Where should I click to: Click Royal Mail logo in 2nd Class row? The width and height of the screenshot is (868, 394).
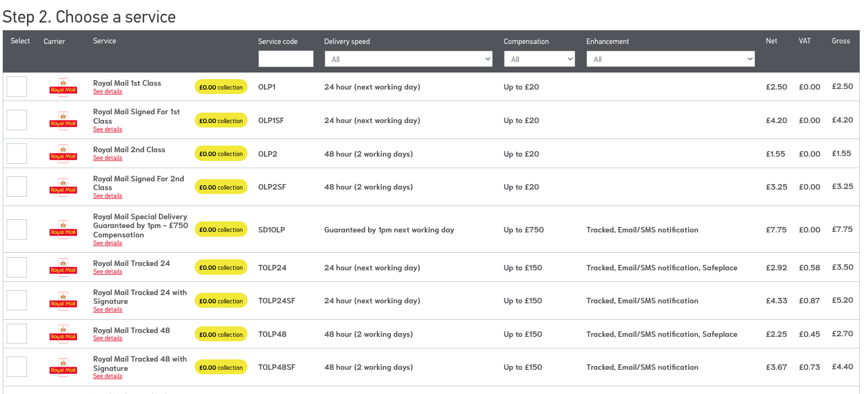(63, 154)
